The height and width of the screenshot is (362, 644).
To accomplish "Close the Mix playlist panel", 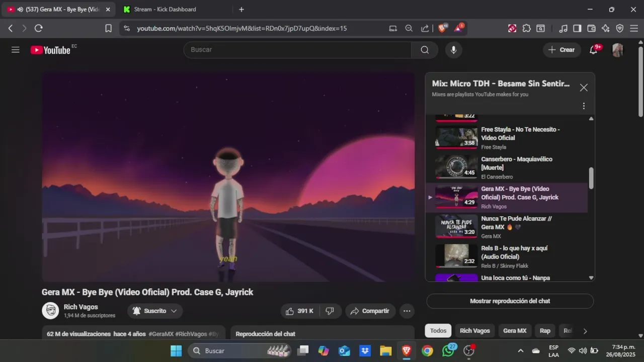I will 584,87.
